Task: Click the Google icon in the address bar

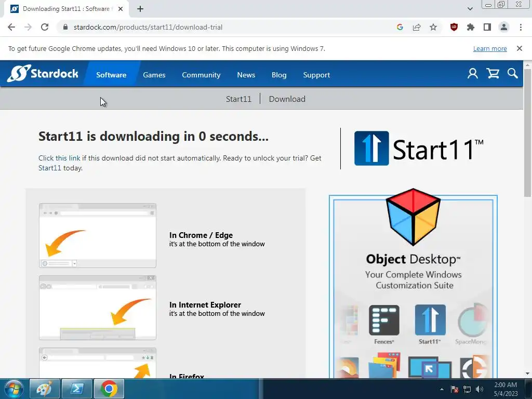Action: [400, 27]
